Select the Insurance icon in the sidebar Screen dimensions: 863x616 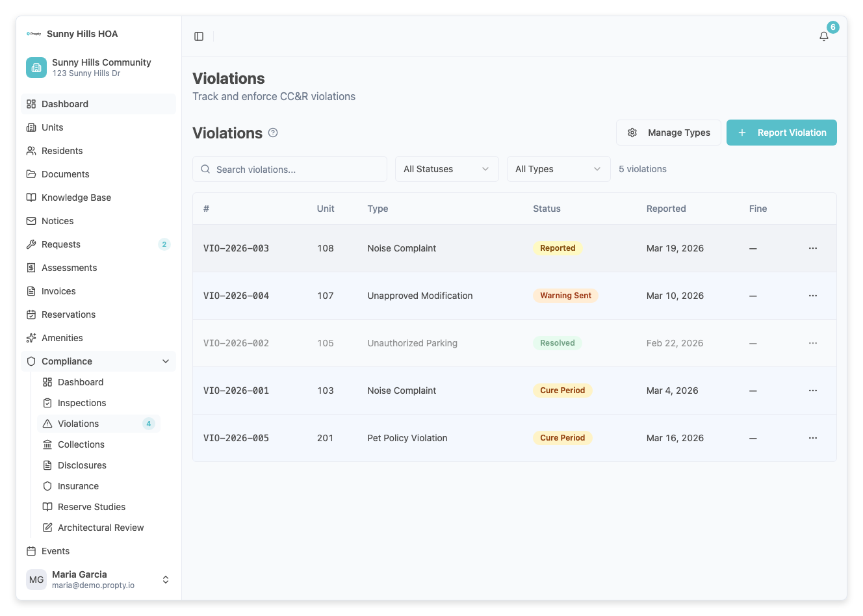pyautogui.click(x=47, y=486)
